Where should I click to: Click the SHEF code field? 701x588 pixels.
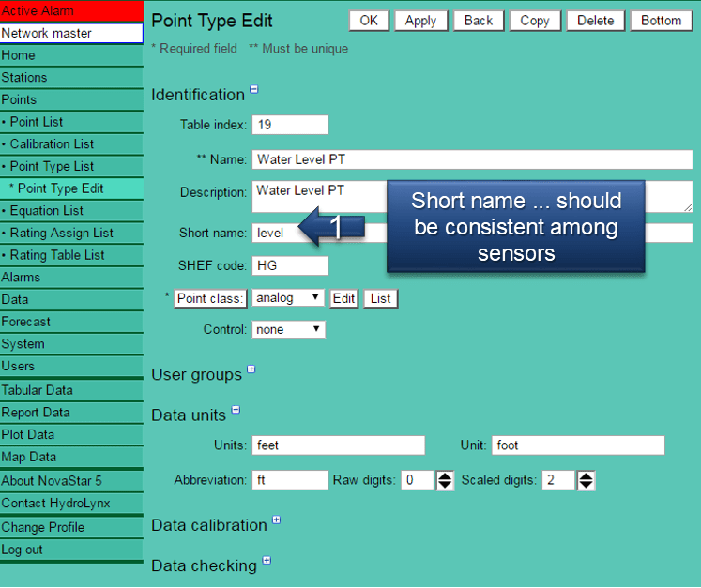click(290, 265)
